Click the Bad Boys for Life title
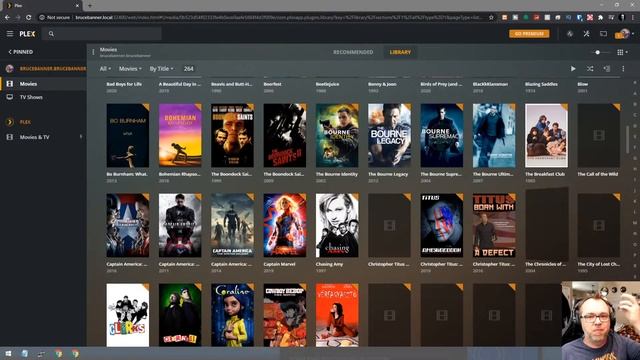 tap(124, 84)
